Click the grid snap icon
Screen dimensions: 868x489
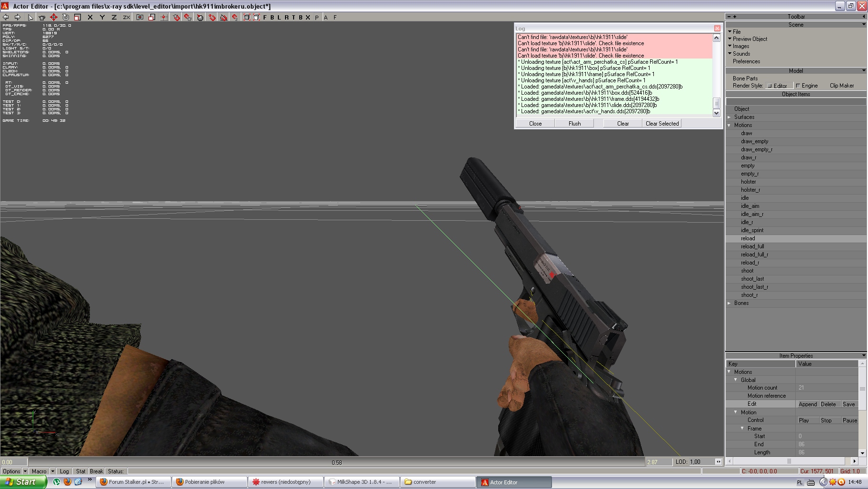coord(164,17)
